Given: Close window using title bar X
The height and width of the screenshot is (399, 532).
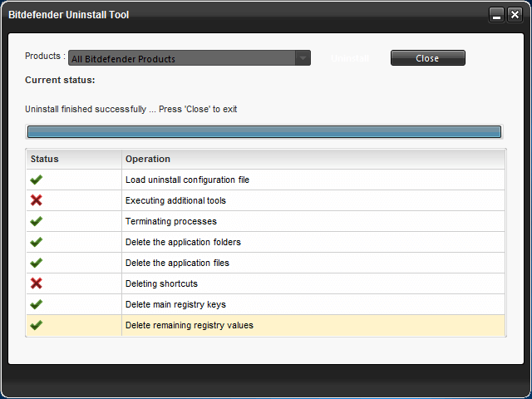Looking at the screenshot, I should [x=515, y=15].
